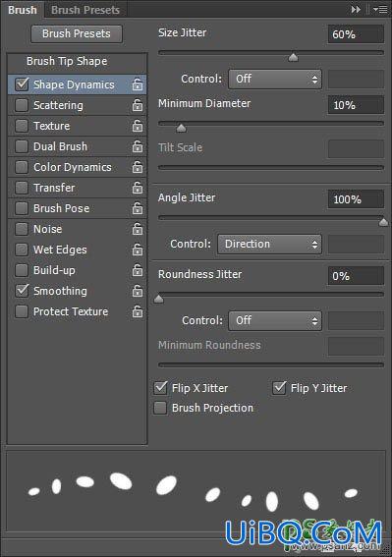Click the Color Dynamics lock icon
The width and height of the screenshot is (392, 557).
138,167
